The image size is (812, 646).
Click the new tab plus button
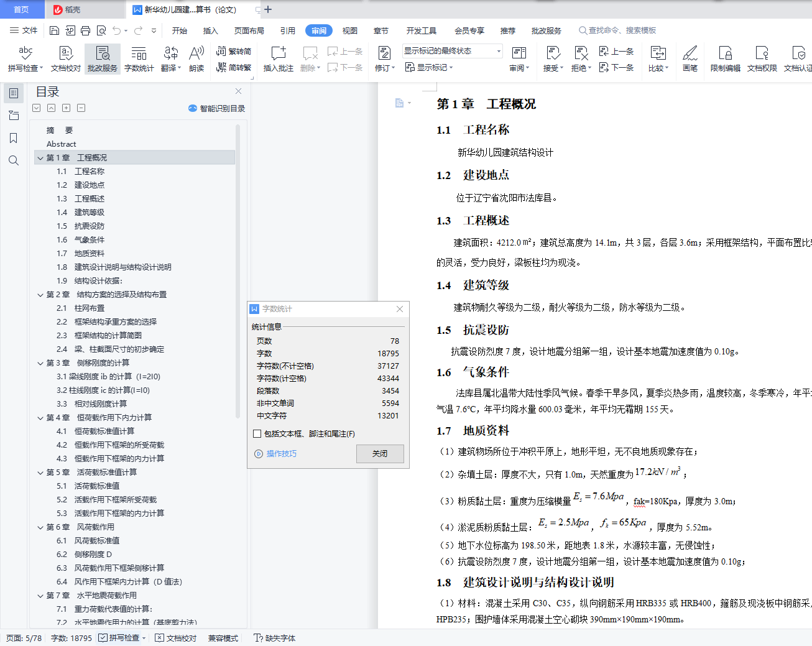(268, 9)
